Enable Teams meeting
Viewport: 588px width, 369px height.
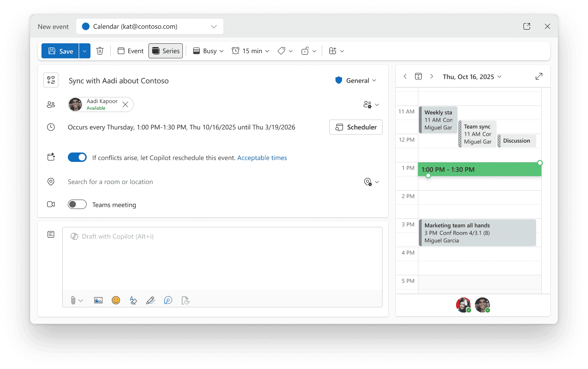point(77,204)
